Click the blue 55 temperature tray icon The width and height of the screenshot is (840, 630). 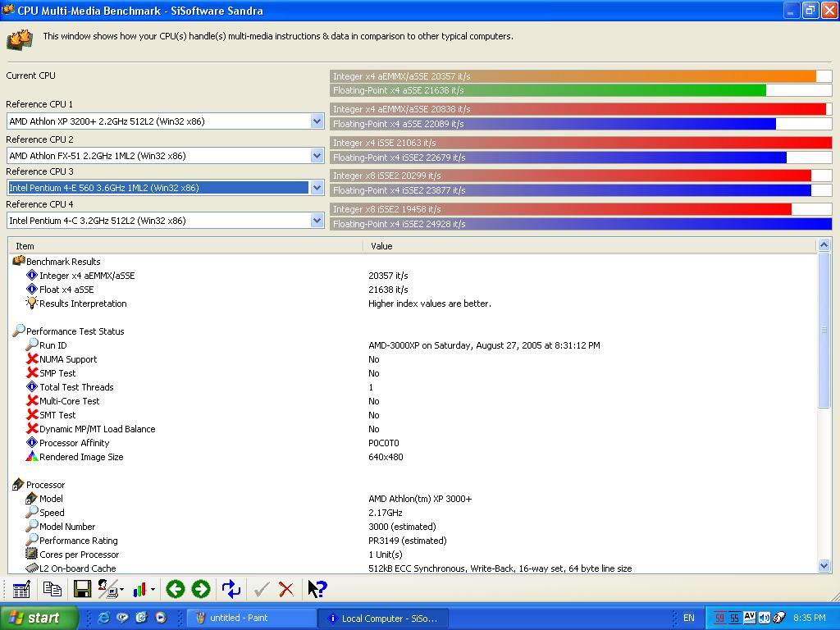(x=734, y=619)
